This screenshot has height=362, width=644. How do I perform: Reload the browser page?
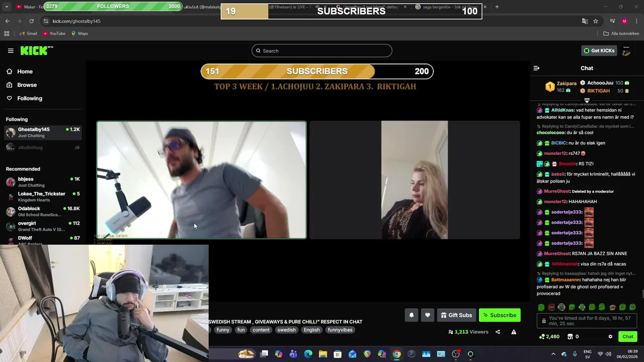[x=31, y=21]
